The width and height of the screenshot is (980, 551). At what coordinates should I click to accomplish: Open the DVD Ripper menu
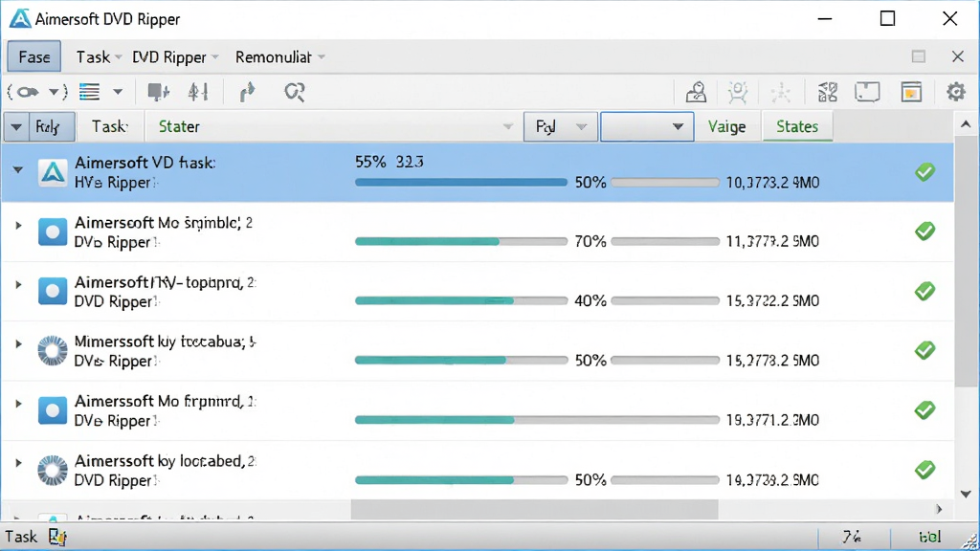point(175,57)
